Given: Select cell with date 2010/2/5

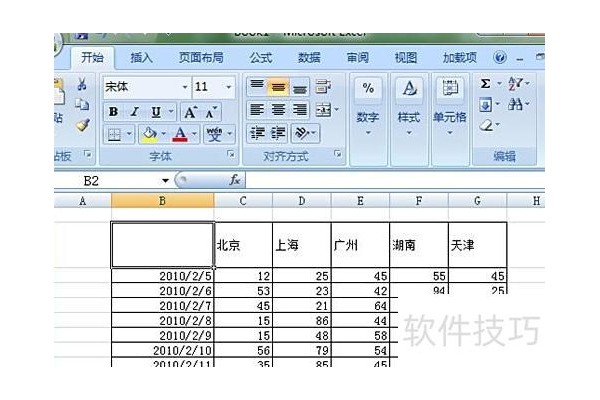Looking at the screenshot, I should pos(163,276).
